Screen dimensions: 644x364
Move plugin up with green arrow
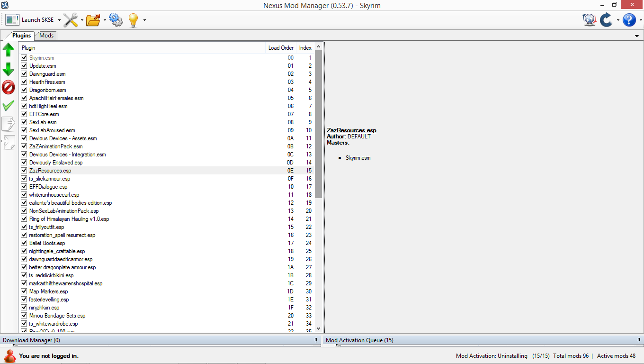click(x=9, y=50)
